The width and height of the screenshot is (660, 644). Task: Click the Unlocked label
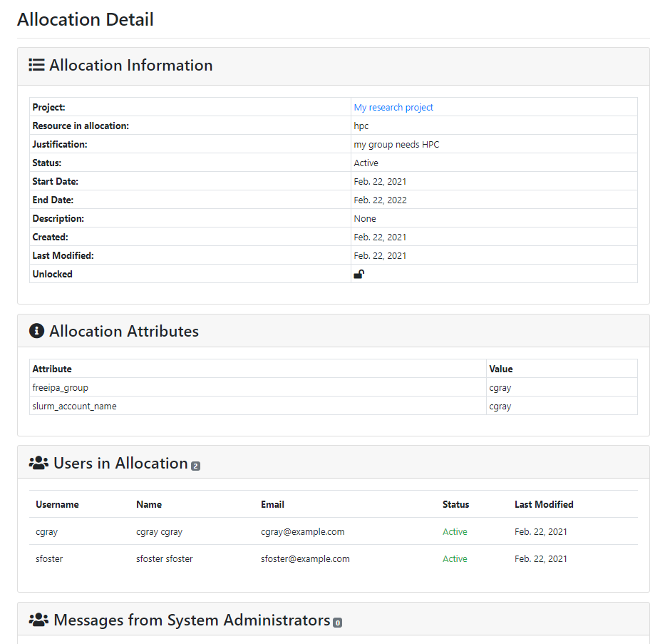52,274
